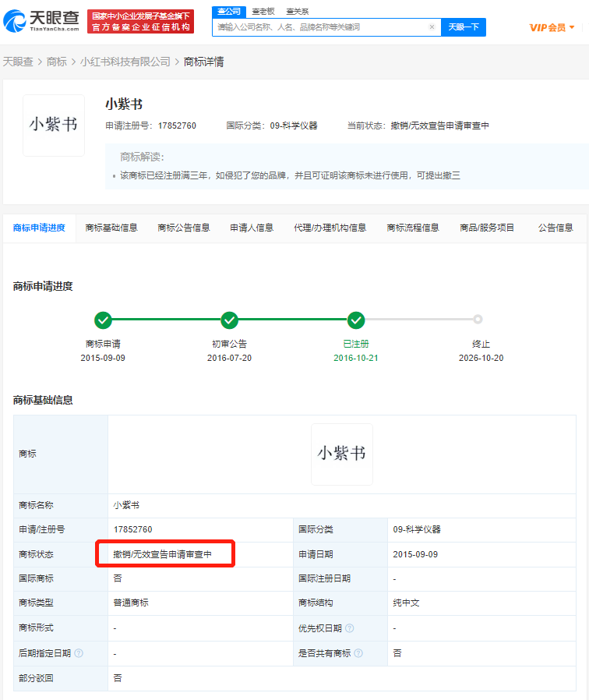This screenshot has height=700, width=589.
Task: Open the 商标公告信息 tab
Action: tap(184, 228)
